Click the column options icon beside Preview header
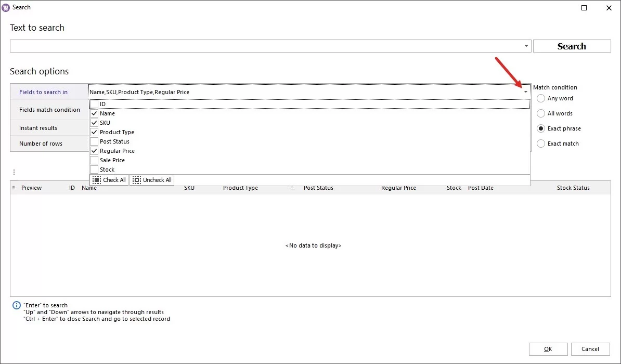The width and height of the screenshot is (621, 364). 14,188
